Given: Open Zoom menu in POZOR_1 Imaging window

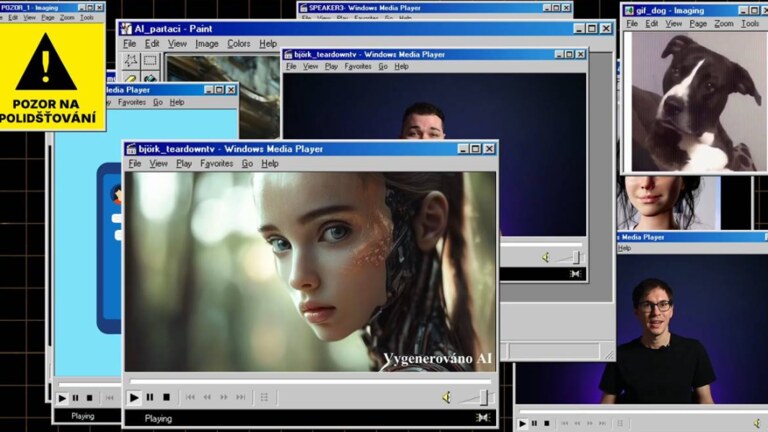Looking at the screenshot, I should pyautogui.click(x=67, y=18).
